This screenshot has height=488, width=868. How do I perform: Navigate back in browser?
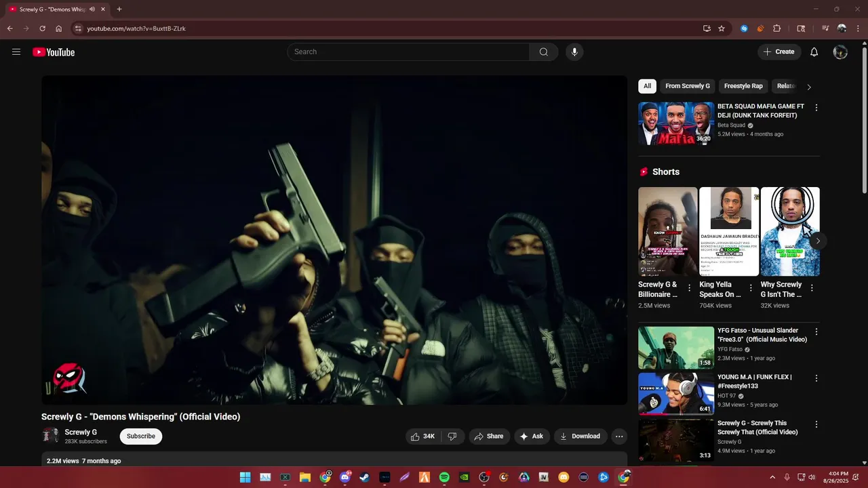[x=9, y=28]
